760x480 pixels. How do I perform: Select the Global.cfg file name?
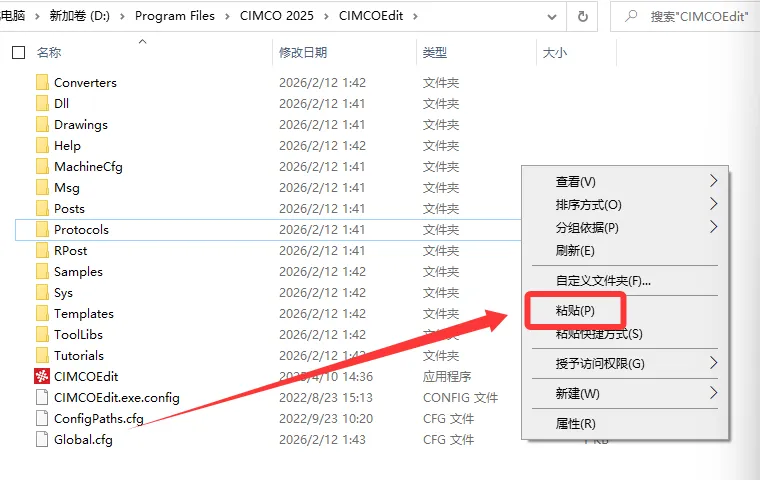83,440
